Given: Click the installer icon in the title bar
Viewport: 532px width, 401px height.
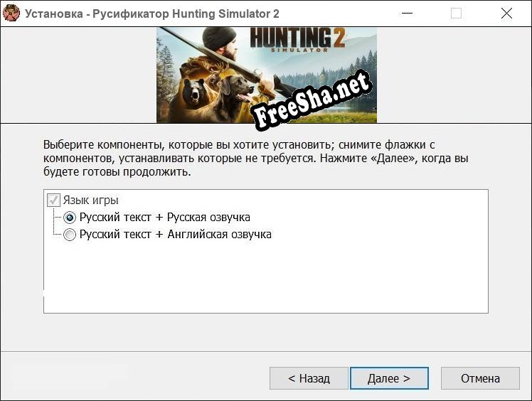Looking at the screenshot, I should pyautogui.click(x=11, y=13).
